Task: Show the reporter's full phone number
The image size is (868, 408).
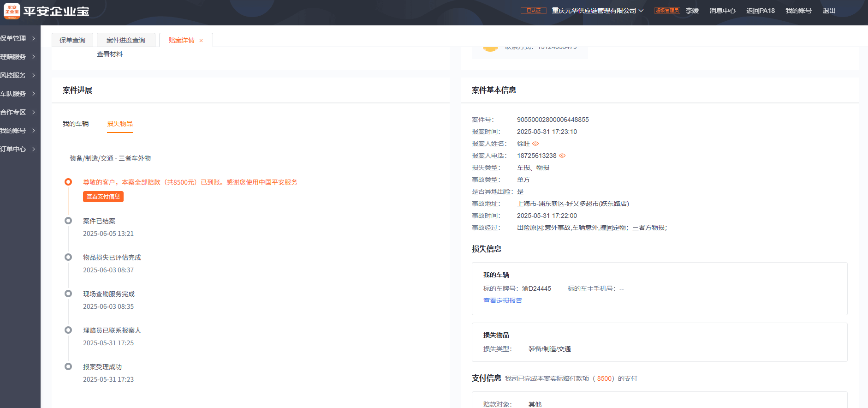Action: [x=562, y=156]
